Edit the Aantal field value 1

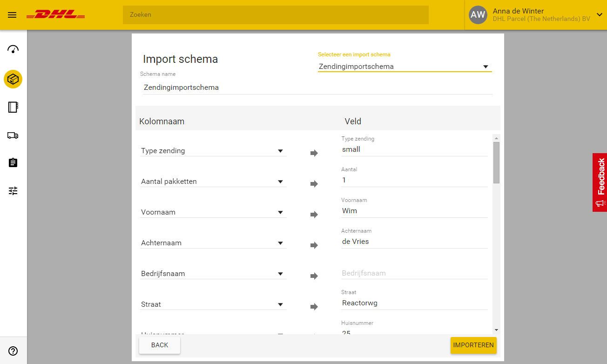click(414, 180)
